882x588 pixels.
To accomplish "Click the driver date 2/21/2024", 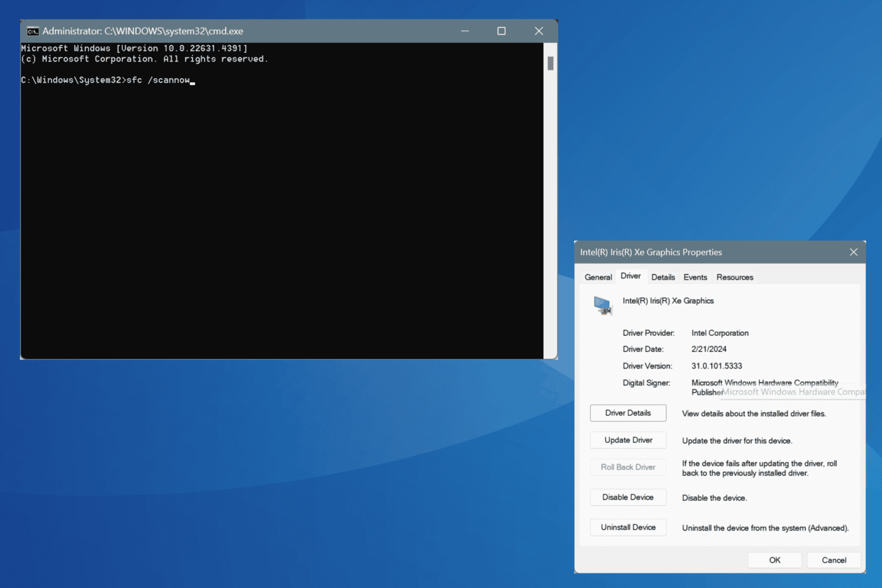I will (x=709, y=349).
